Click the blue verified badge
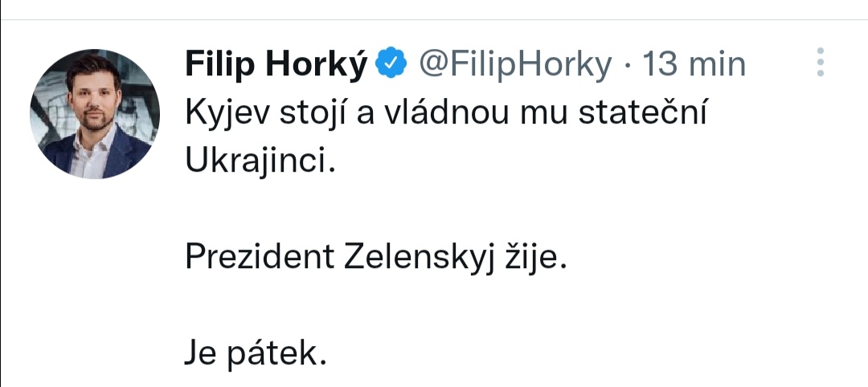The height and width of the screenshot is (387, 868). [x=393, y=63]
